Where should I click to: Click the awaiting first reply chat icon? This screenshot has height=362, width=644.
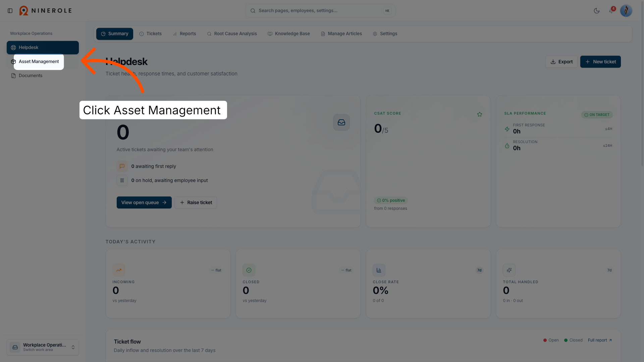click(x=122, y=166)
